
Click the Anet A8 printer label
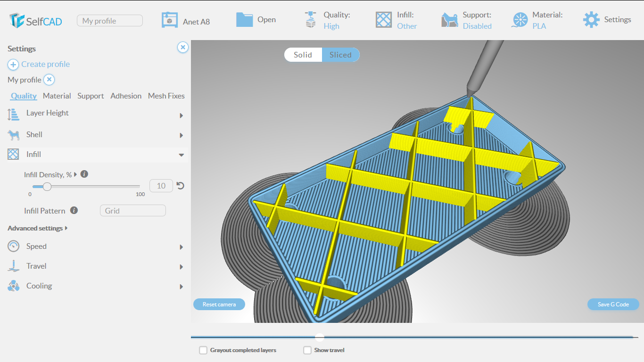pos(196,22)
